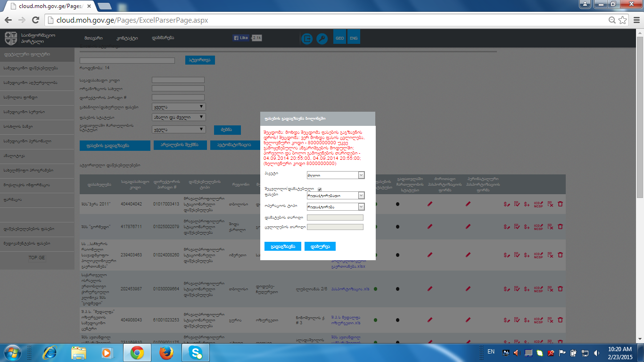Click document-X icon in second table row
644x362 pixels.
[550, 227]
